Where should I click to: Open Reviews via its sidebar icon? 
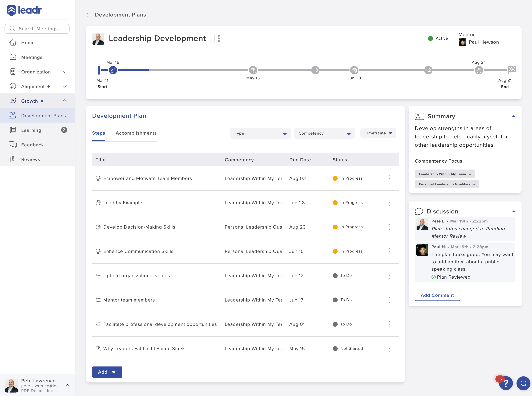[x=13, y=159]
